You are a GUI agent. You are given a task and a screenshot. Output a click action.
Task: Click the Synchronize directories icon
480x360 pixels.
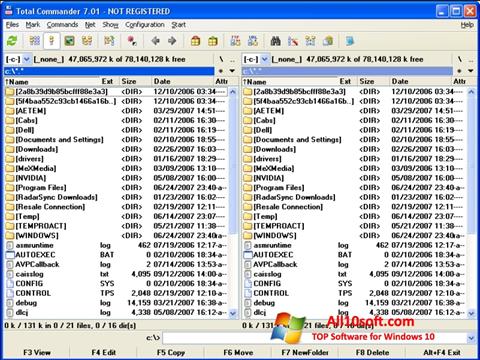tap(310, 41)
